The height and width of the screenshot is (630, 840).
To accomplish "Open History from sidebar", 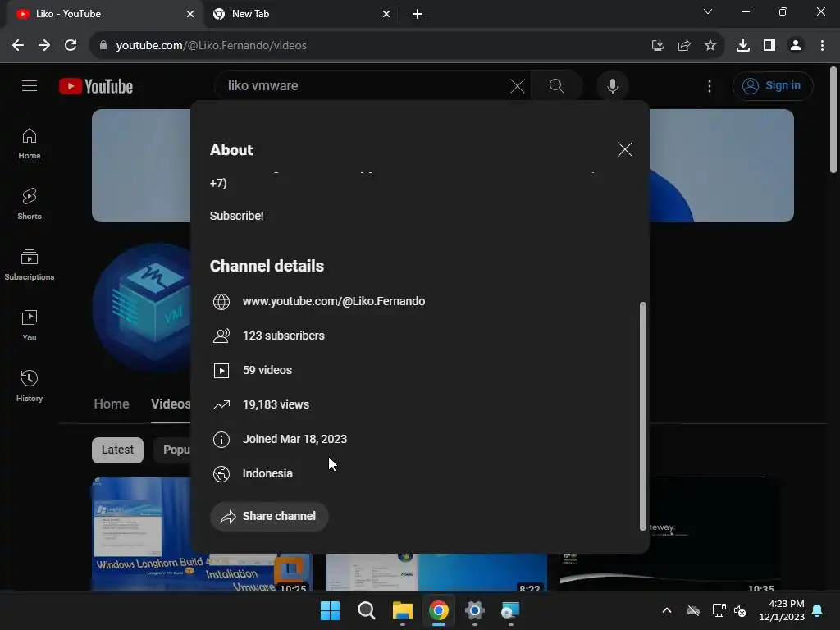I will 30,386.
